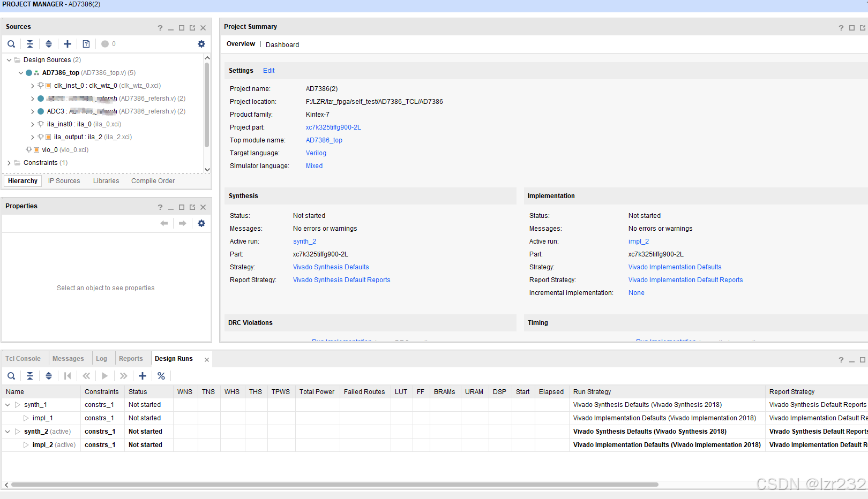This screenshot has height=499, width=868.
Task: Click the forward arrow in Properties panel
Action: (183, 223)
